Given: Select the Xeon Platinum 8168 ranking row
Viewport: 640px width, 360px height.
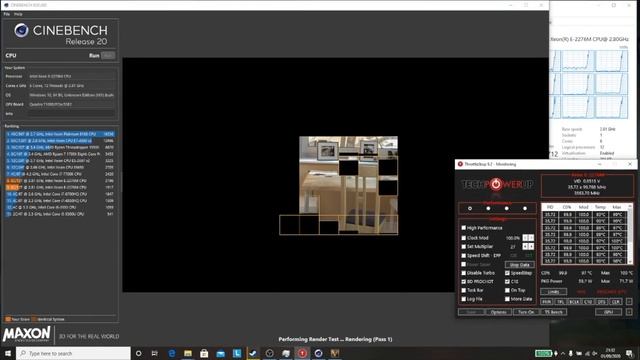Looking at the screenshot, I should (60, 134).
